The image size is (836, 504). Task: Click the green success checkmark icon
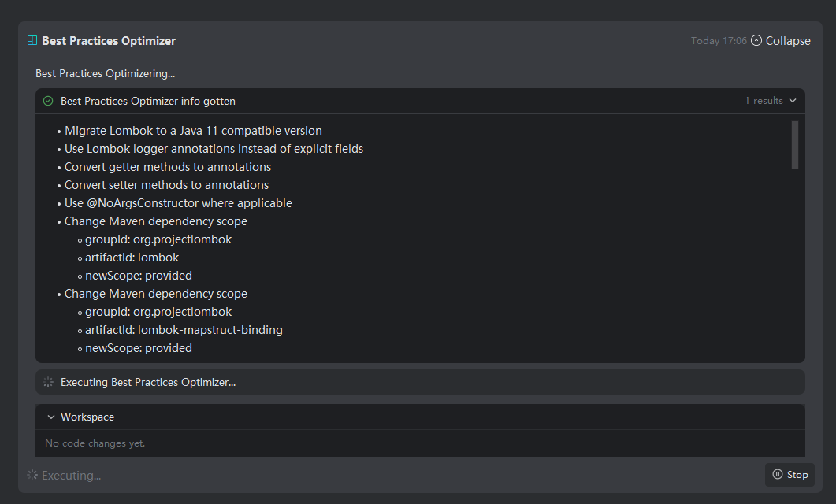tap(48, 101)
